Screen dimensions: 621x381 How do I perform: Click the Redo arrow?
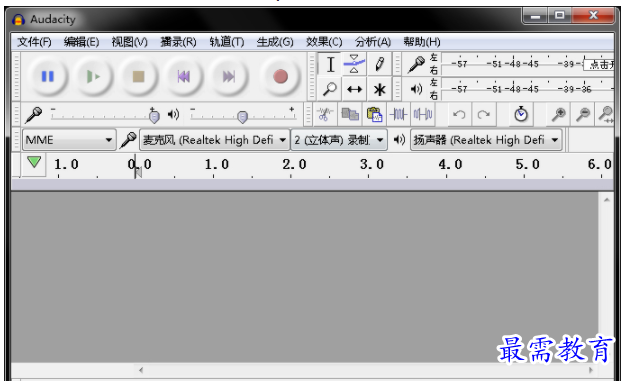pyautogui.click(x=484, y=115)
